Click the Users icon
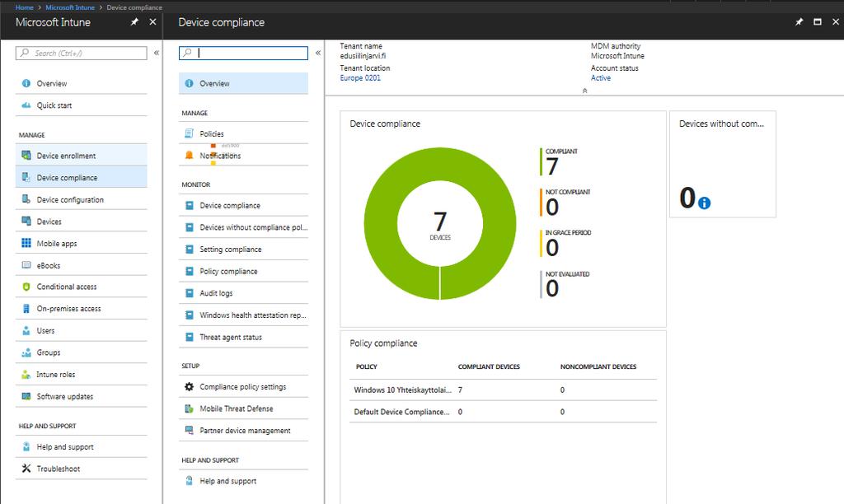Screen dimensions: 844x504 [26, 331]
